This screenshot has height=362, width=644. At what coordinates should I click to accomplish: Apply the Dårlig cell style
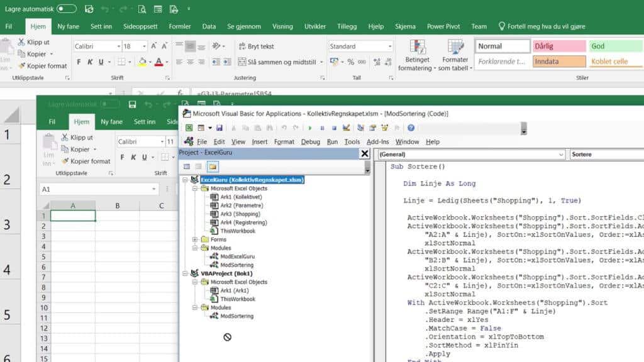click(559, 46)
